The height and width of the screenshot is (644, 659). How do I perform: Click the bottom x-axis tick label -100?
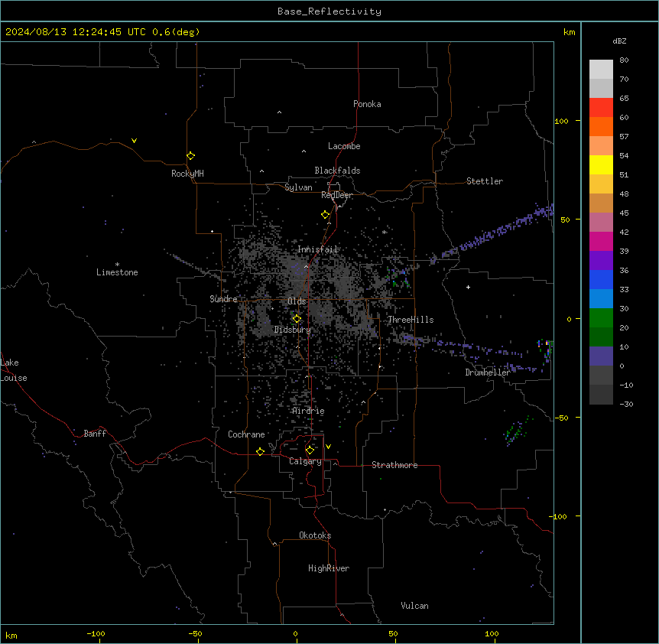click(96, 633)
